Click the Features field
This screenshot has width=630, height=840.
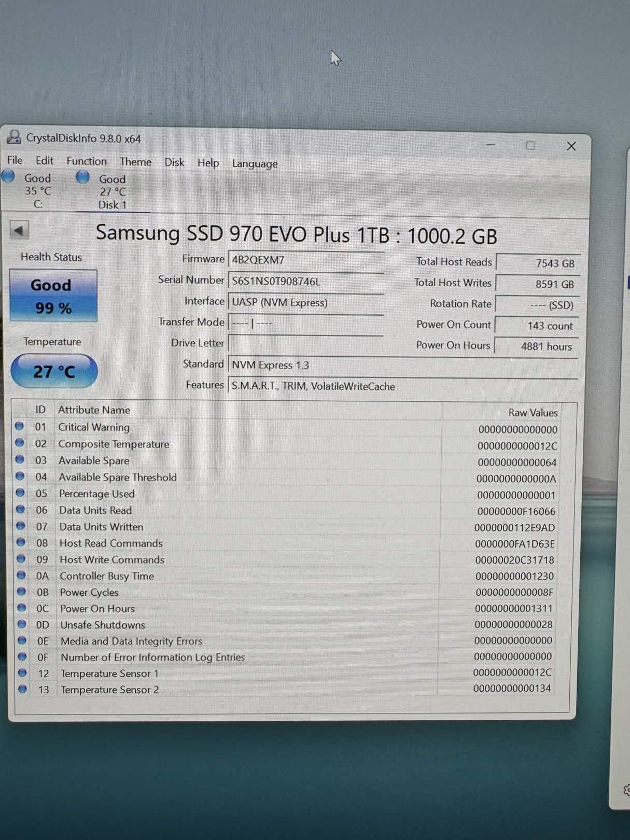click(403, 386)
